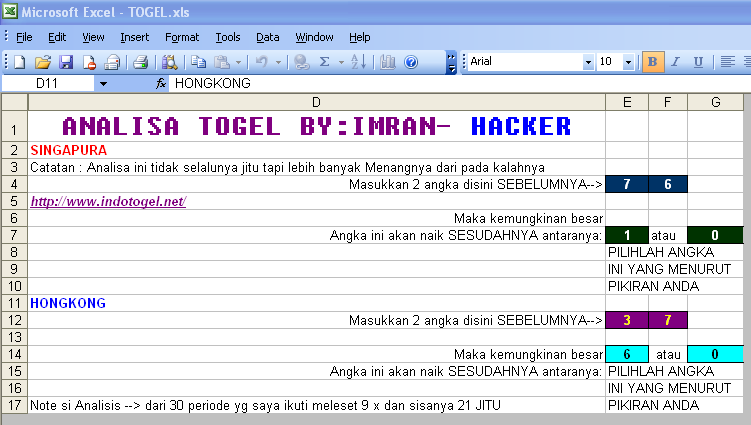Click the formula bar containing HONGKONG
Screen dimensions: 751x425
click(460, 83)
